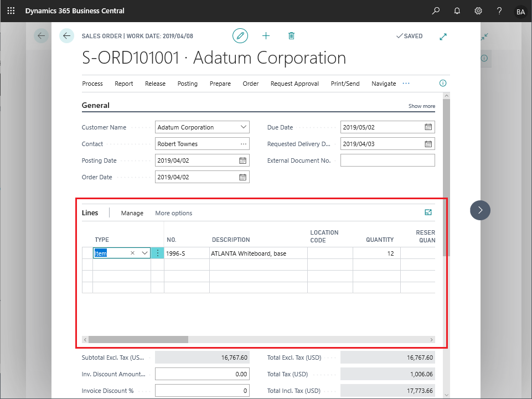Open the Print/Send menu

coord(345,84)
